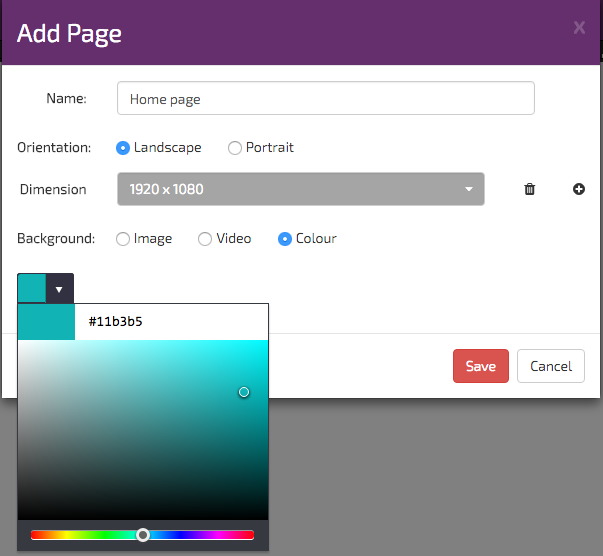Click the plus icon to add dimension
The width and height of the screenshot is (603, 556).
[579, 189]
